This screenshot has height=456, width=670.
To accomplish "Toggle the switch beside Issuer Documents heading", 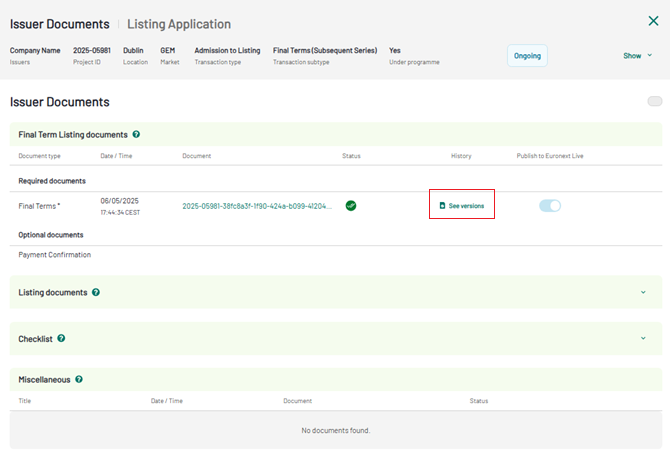I will (x=655, y=101).
